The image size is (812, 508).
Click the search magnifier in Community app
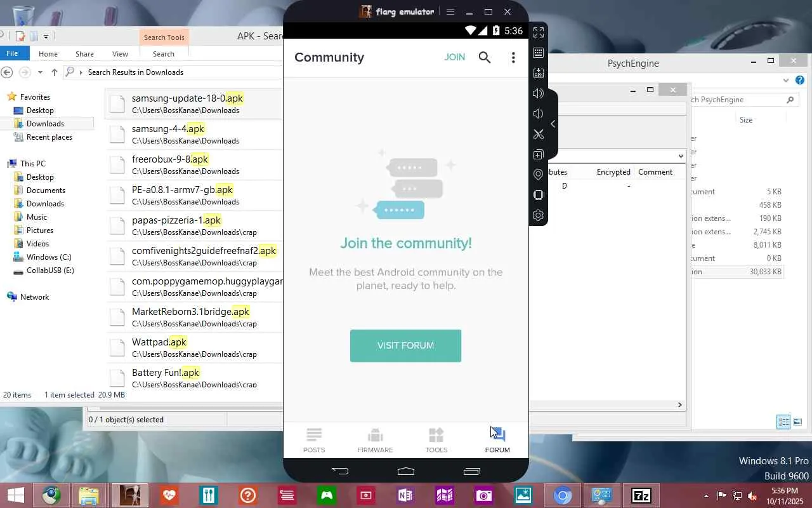click(x=485, y=58)
